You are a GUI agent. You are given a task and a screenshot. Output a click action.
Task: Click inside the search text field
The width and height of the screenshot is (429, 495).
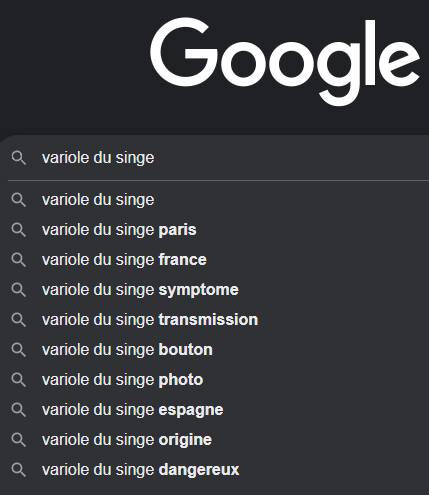(x=235, y=158)
